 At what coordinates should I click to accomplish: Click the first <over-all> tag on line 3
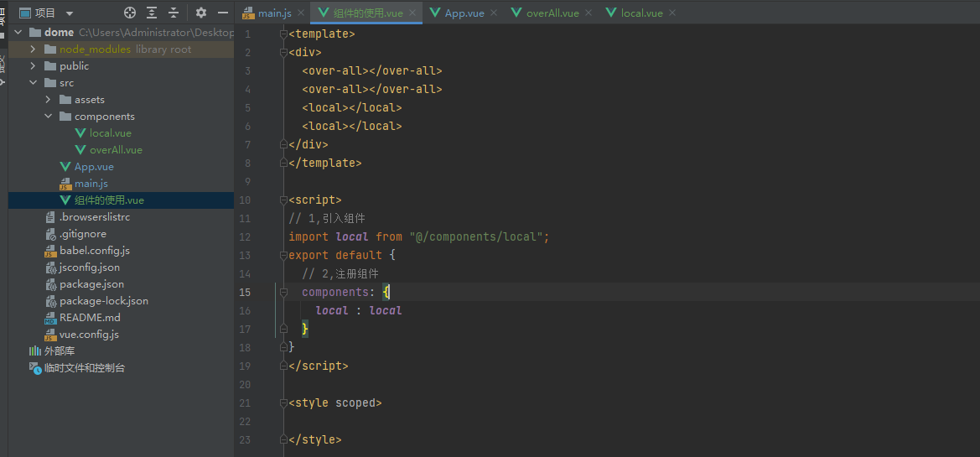(335, 70)
